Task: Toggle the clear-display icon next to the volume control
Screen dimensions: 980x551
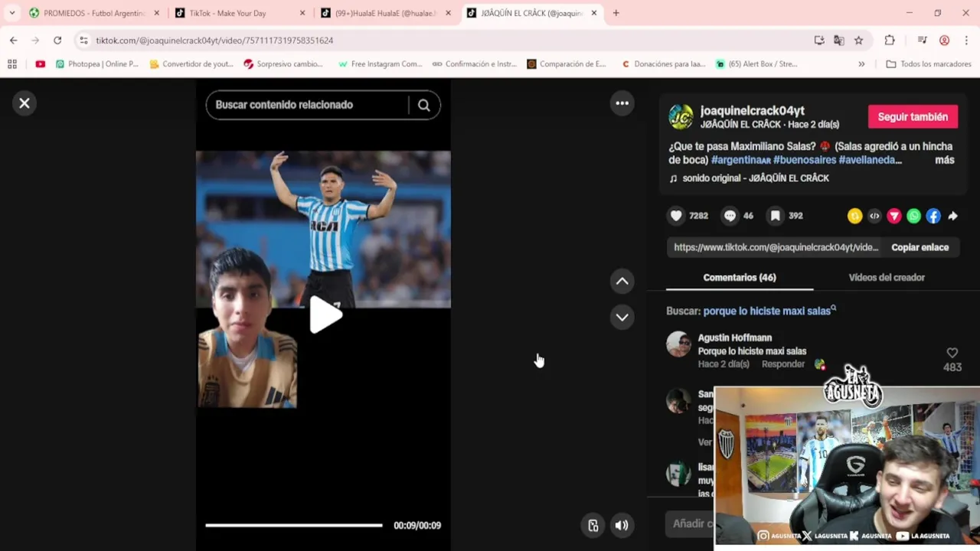Action: (593, 525)
